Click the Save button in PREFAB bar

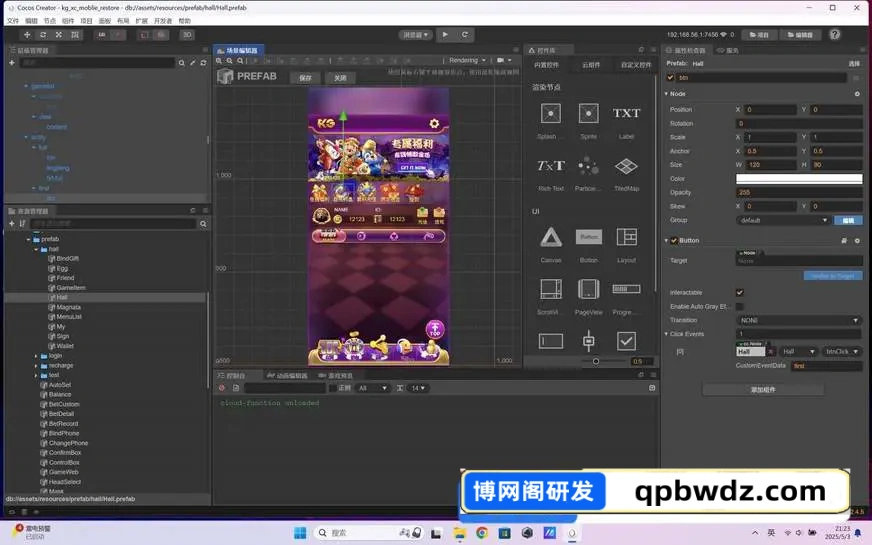(305, 78)
